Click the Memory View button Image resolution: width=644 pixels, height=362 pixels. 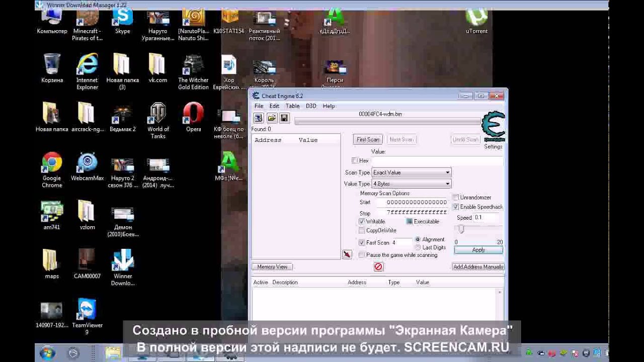[x=272, y=267]
